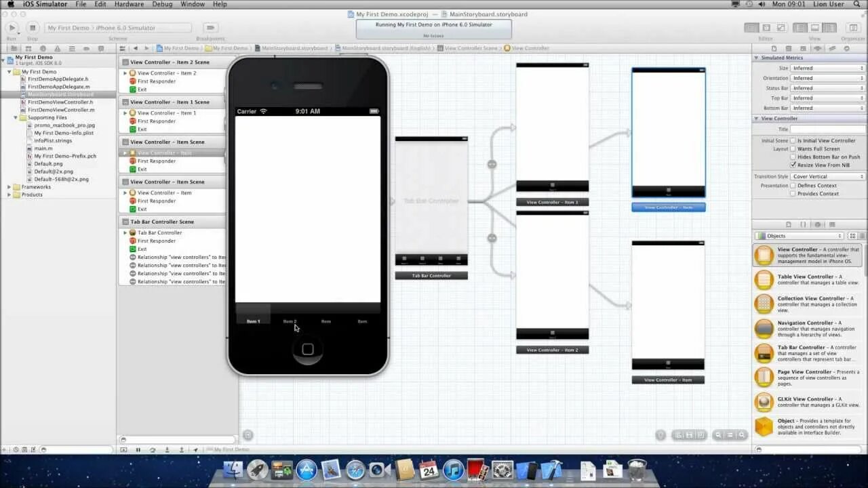Select Table View Controller in library
This screenshot has width=868, height=488.
click(810, 279)
